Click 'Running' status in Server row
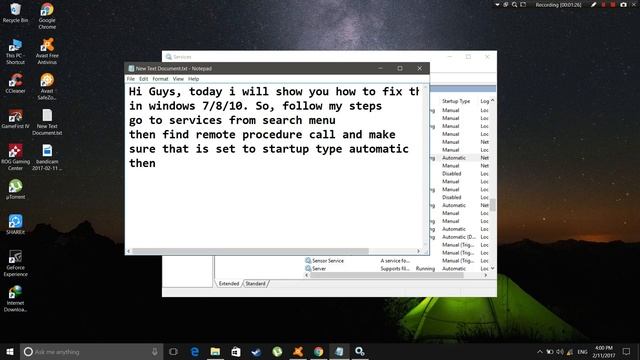The image size is (640, 360). 425,269
